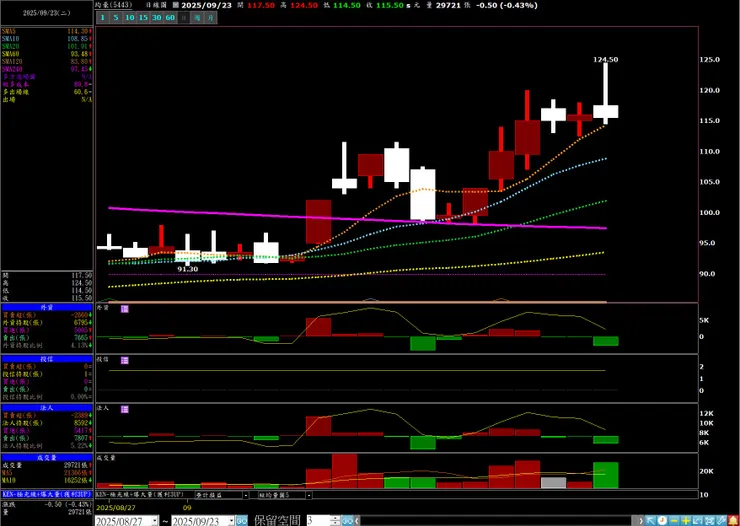Click the SMA240 legend row
Image resolution: width=740 pixels, height=526 pixels.
pyautogui.click(x=47, y=69)
